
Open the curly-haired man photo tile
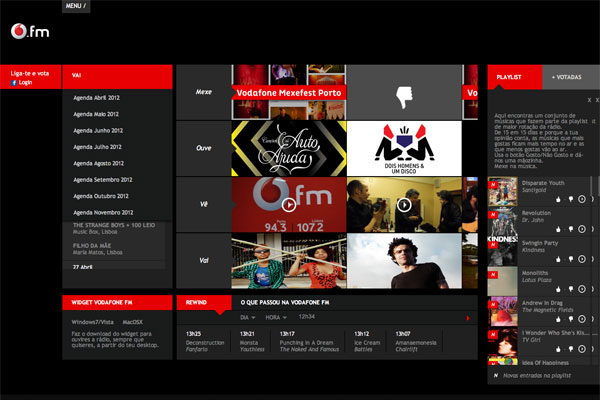click(x=404, y=261)
